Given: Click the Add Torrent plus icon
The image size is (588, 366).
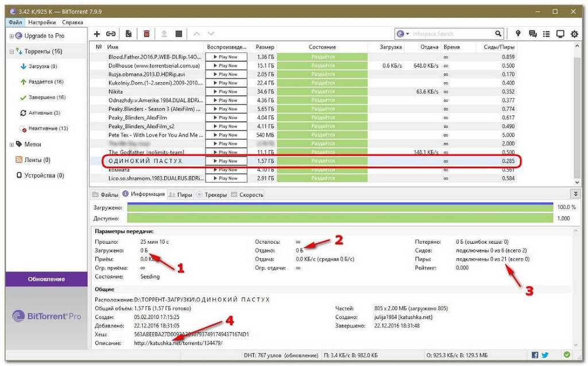Looking at the screenshot, I should point(96,34).
